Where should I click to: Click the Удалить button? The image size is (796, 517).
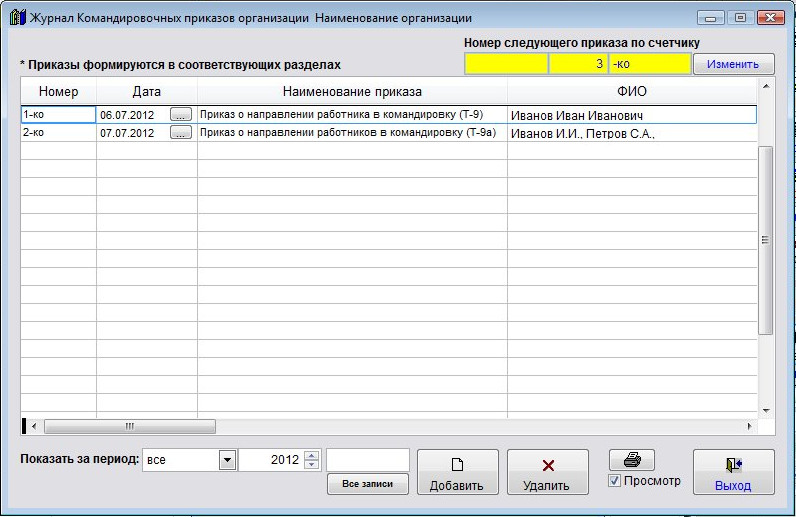[x=548, y=472]
